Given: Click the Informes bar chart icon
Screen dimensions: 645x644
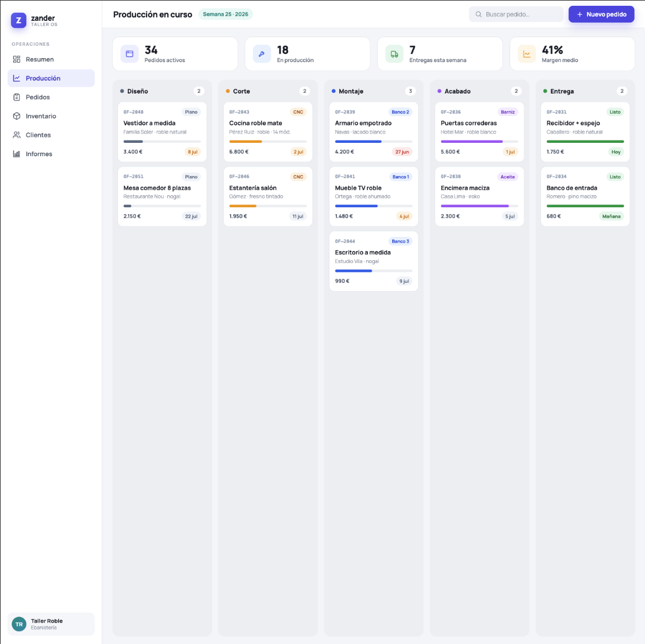Looking at the screenshot, I should 16,154.
